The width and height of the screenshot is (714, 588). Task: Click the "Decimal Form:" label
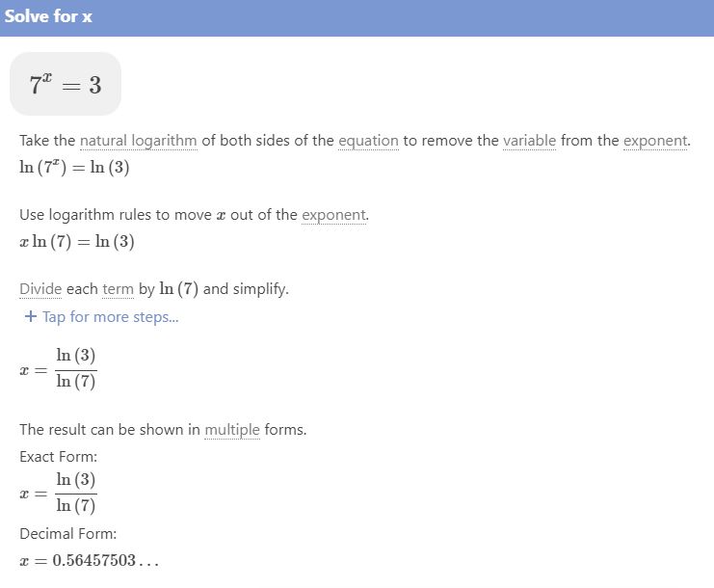[67, 533]
